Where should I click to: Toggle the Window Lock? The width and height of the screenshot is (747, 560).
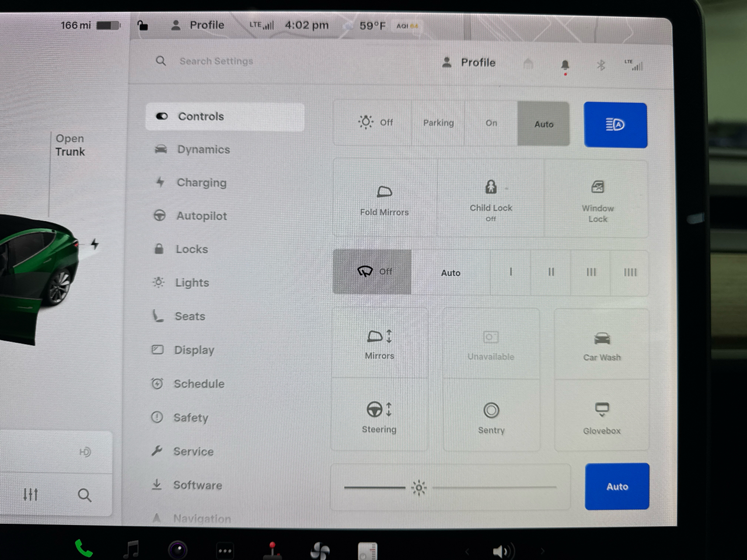(597, 199)
